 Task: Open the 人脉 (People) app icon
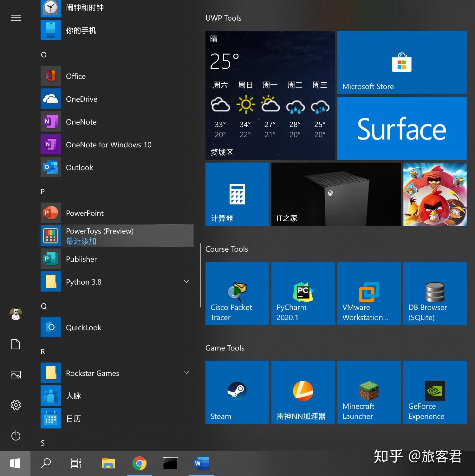[51, 396]
